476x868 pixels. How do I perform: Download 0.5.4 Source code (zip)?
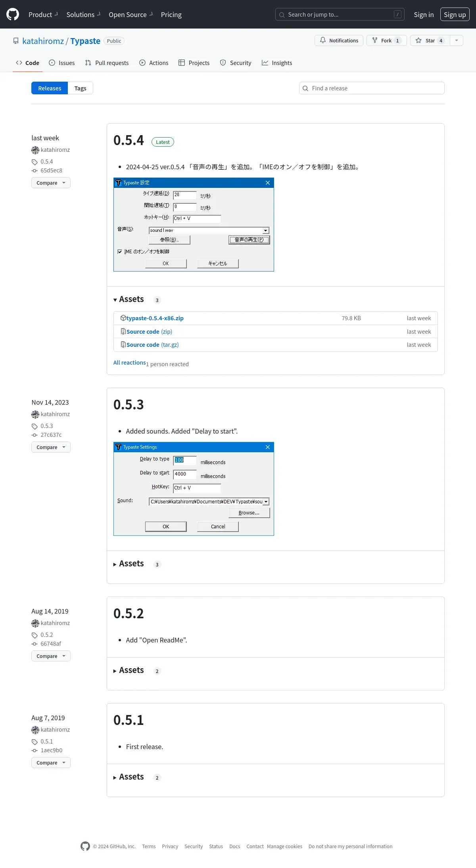coord(149,332)
